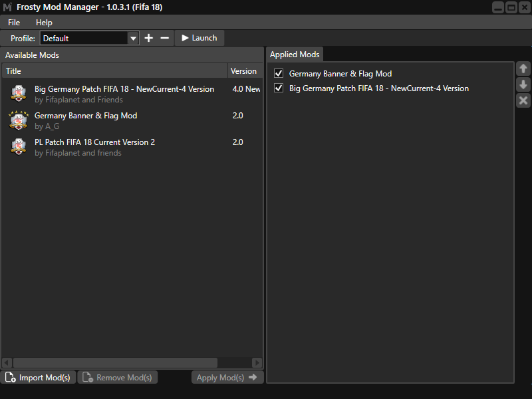Viewport: 532px width, 399px height.
Task: Select Big Germany Patch text in Applied Mods
Action: coord(379,88)
